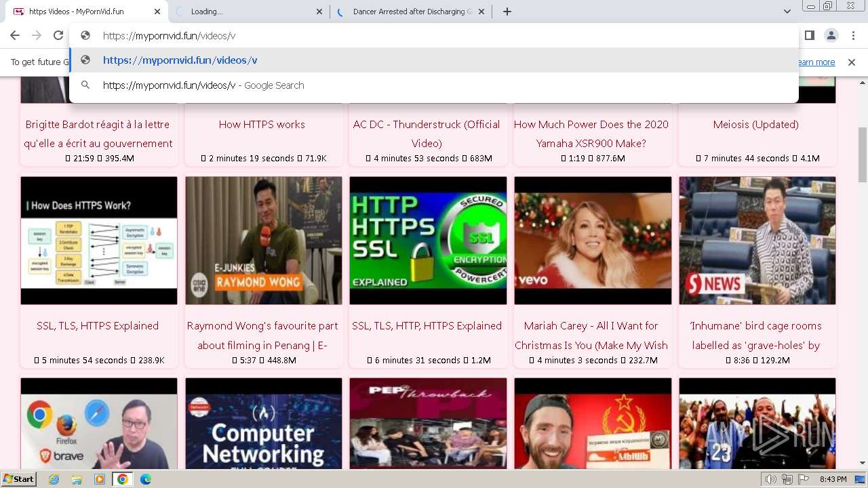Screen dimensions: 868x488
Task: Open the parliament news thumbnail
Action: (757, 241)
